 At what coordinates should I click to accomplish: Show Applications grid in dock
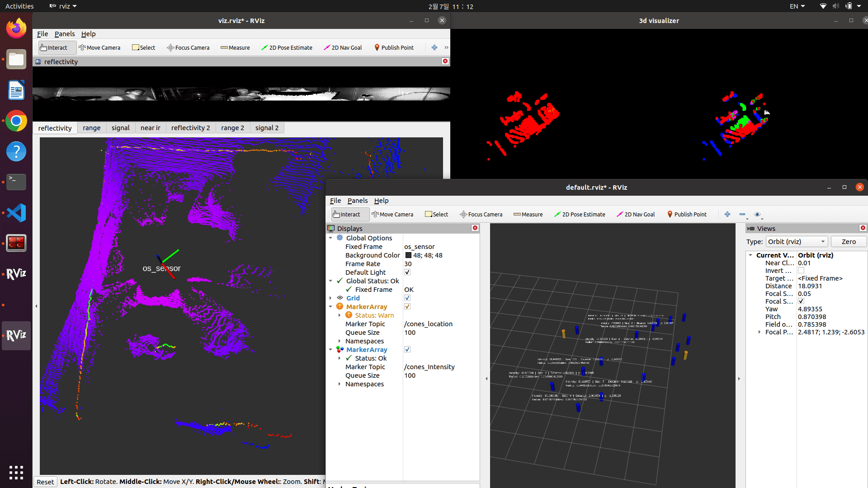pyautogui.click(x=16, y=472)
